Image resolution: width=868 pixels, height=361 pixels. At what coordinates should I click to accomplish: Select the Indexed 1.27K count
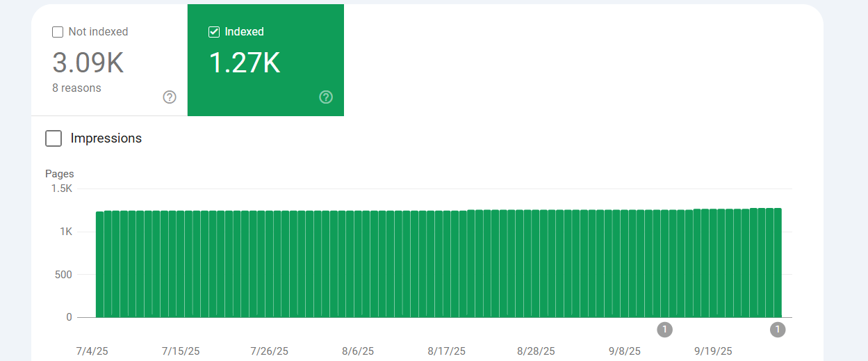click(x=245, y=63)
